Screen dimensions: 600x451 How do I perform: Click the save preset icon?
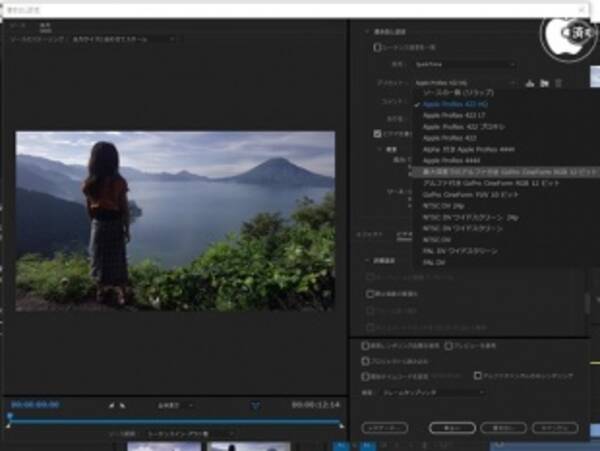click(x=529, y=82)
